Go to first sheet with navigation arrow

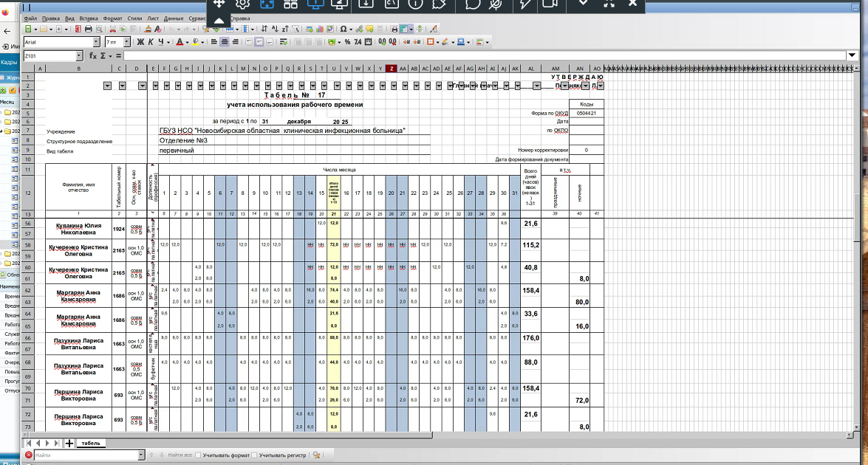[29, 444]
